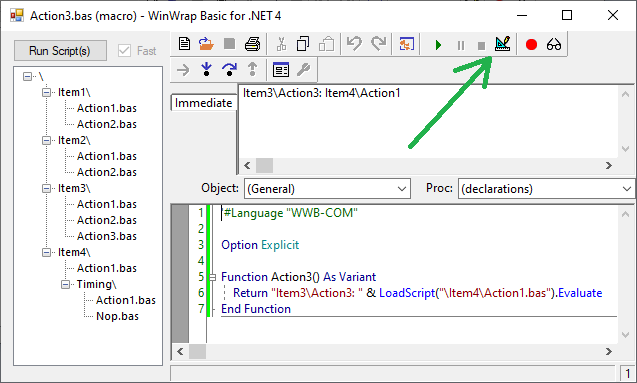Open the object browser icon

(281, 70)
